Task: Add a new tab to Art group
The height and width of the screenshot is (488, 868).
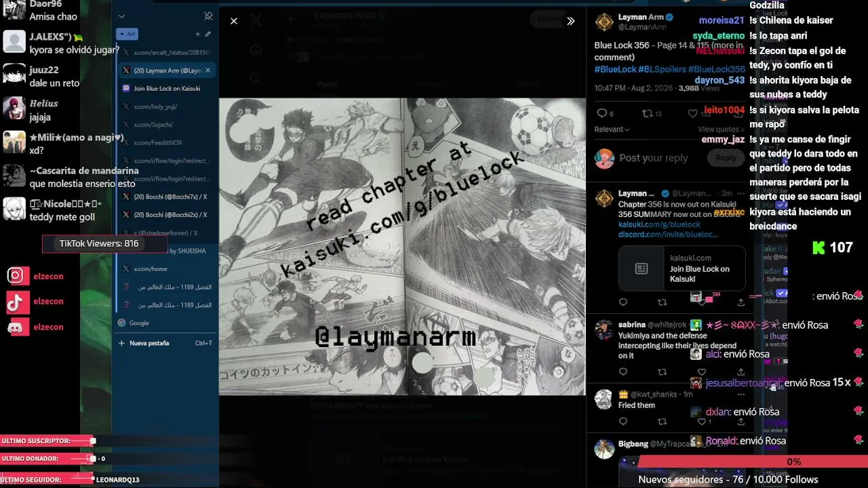Action: 197,34
